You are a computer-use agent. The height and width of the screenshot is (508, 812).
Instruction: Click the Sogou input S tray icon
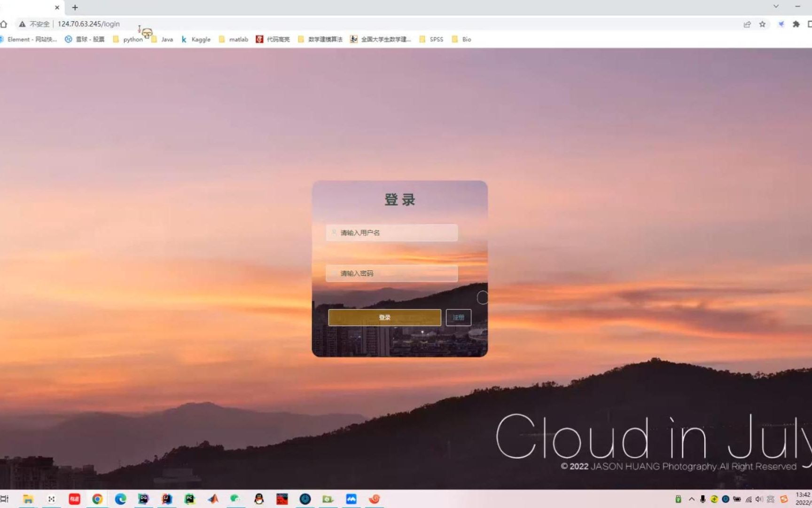pyautogui.click(x=784, y=499)
